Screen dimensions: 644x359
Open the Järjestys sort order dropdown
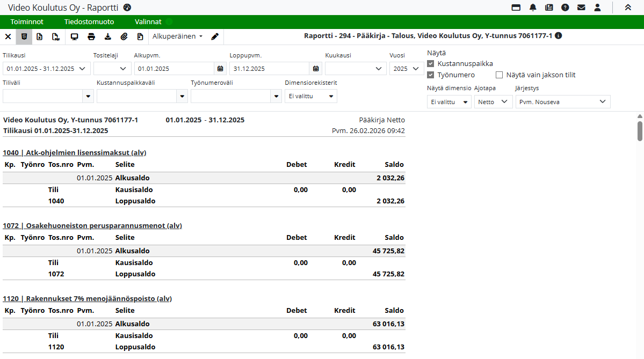562,101
